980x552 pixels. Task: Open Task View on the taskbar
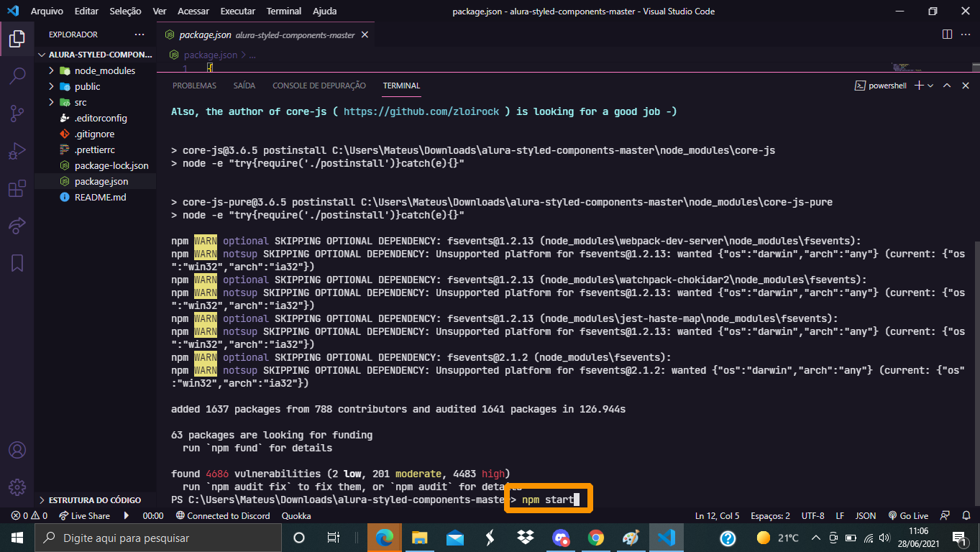333,538
